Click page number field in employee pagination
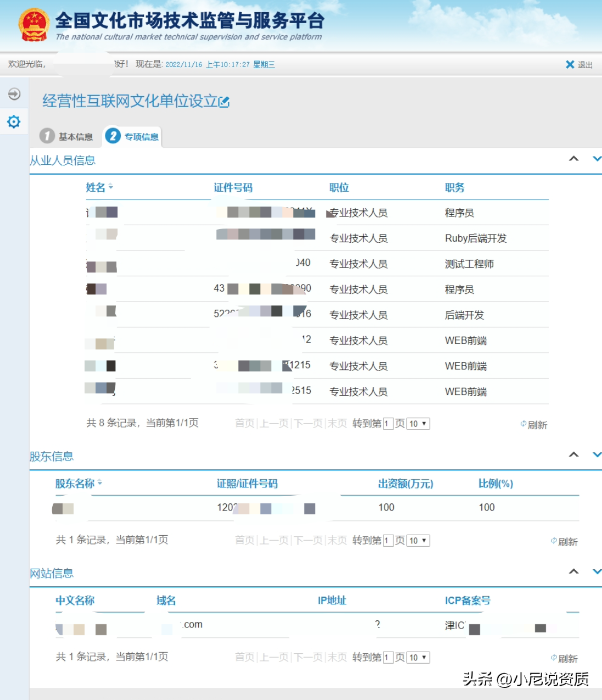 click(388, 424)
